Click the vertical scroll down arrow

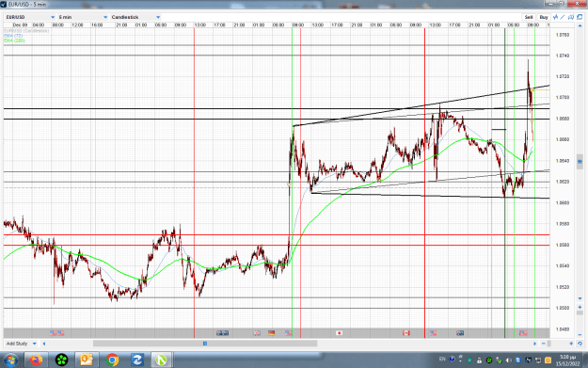580,299
